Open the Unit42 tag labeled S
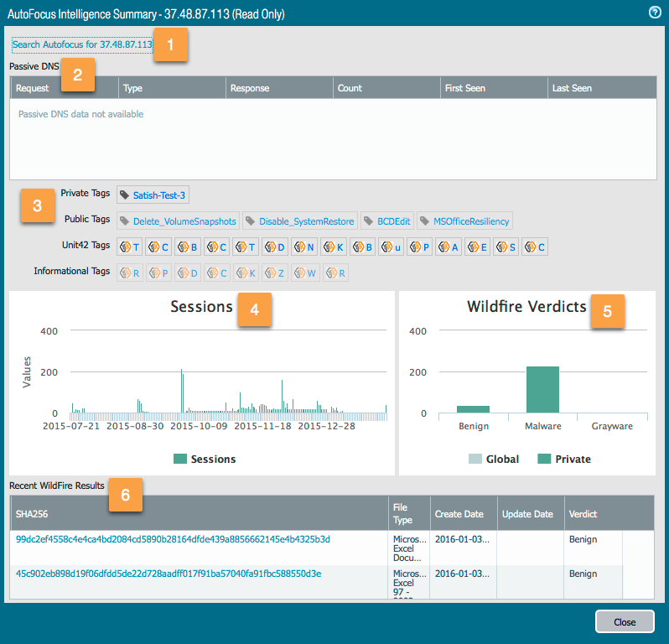This screenshot has width=669, height=644. pyautogui.click(x=506, y=247)
